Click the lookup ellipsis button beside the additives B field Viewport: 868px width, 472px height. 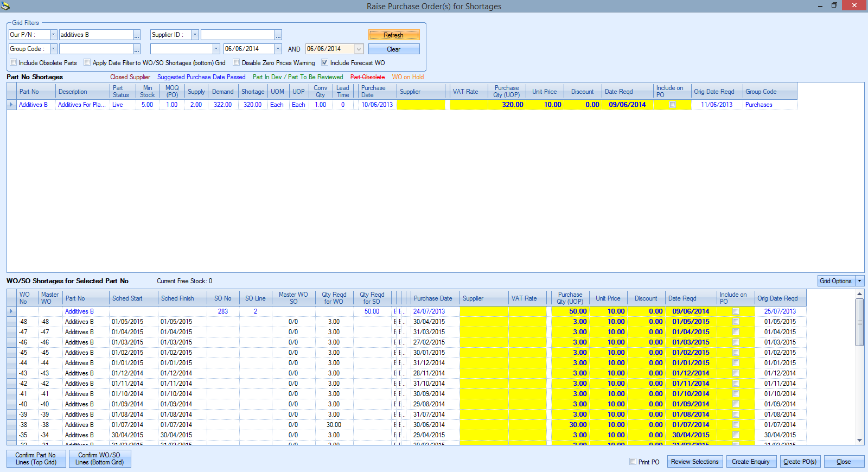[137, 35]
